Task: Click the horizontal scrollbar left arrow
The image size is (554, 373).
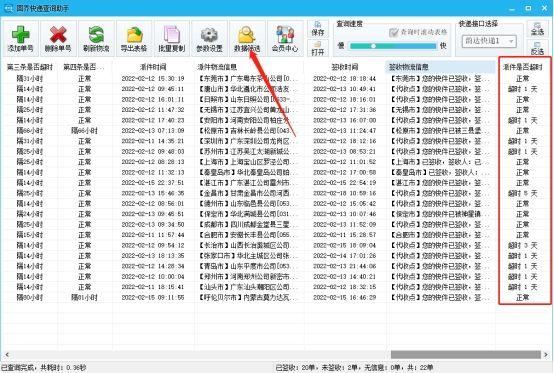Action: pos(6,354)
